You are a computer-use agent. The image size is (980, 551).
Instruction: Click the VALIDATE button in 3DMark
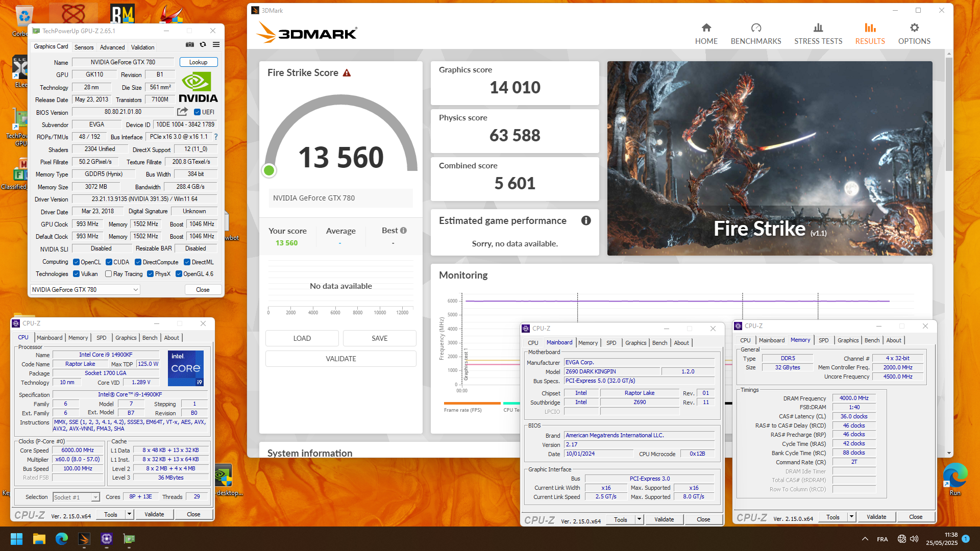click(341, 359)
